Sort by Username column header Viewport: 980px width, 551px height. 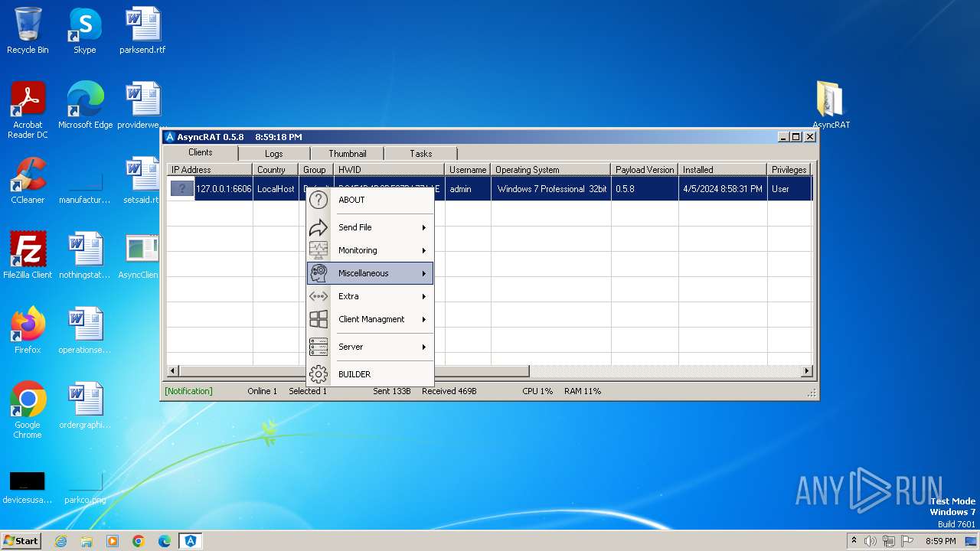[x=468, y=170]
